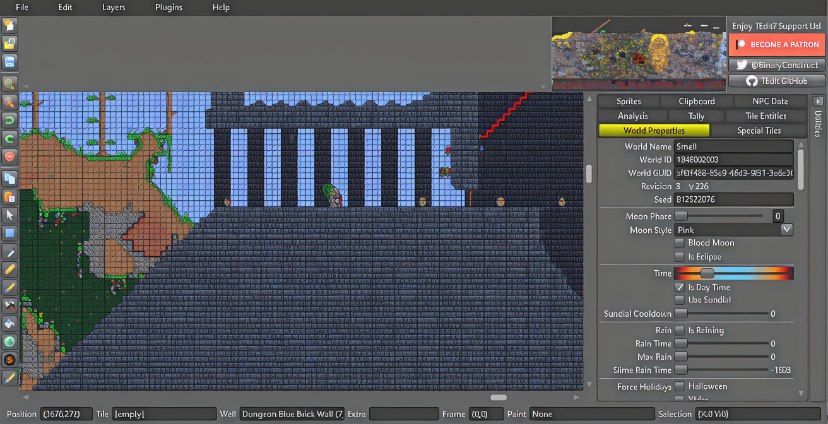The width and height of the screenshot is (828, 424).
Task: Click the Copy icon in left toolbar
Action: pyautogui.click(x=10, y=178)
